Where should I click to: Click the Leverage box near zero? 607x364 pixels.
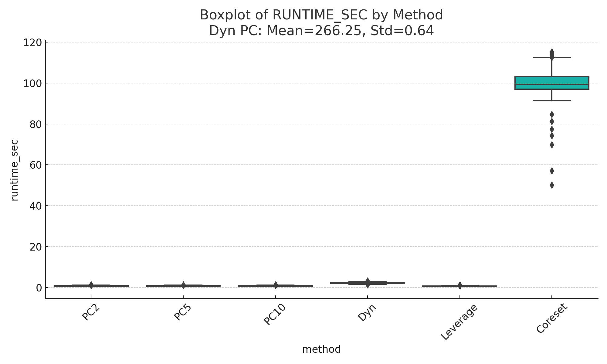click(459, 286)
